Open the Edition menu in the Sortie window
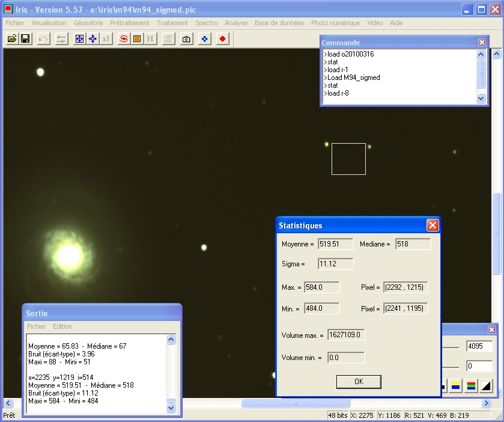Screen dimensions: 504x422 point(62,326)
